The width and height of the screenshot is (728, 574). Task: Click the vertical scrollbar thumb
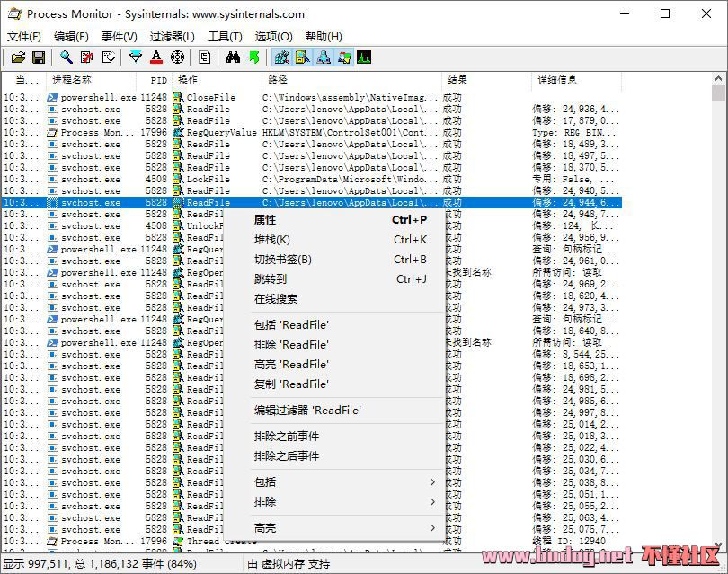pyautogui.click(x=718, y=93)
